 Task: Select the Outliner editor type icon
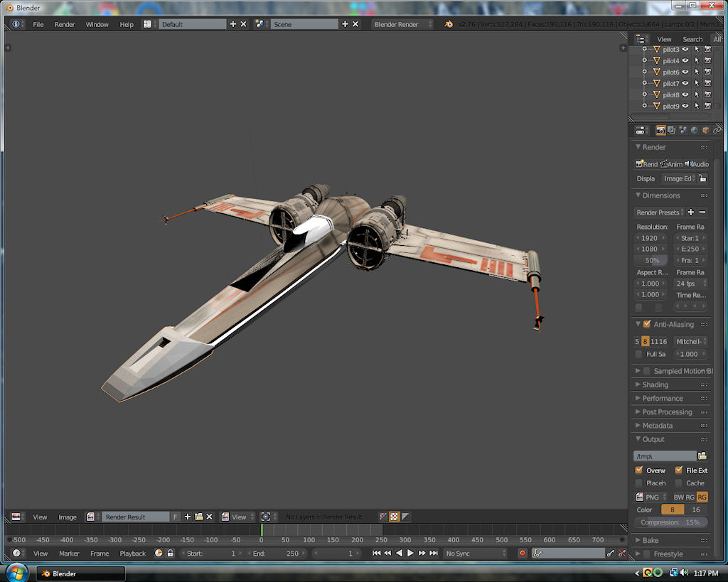641,39
